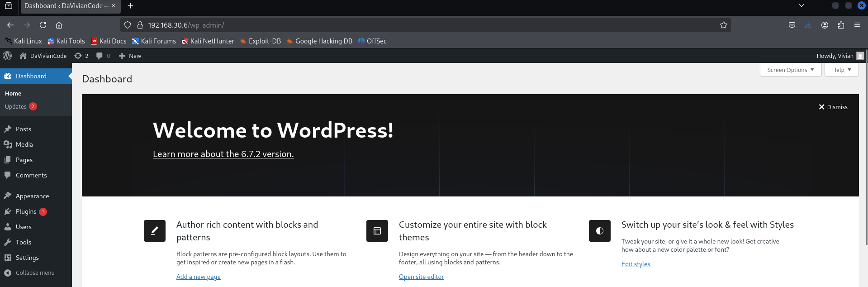Click the Edit styles link

636,264
